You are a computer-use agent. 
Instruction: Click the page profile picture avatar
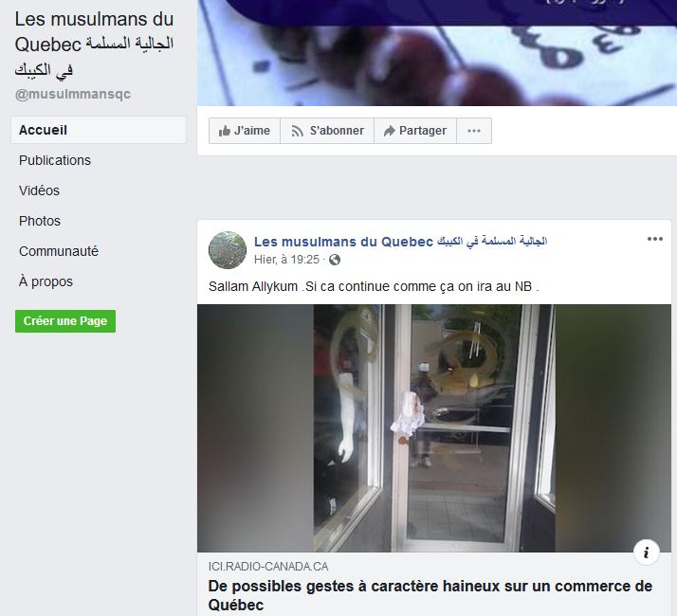pos(228,250)
